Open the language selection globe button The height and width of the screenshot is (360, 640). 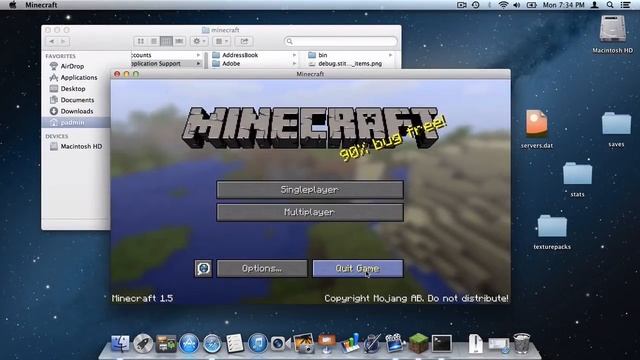203,269
